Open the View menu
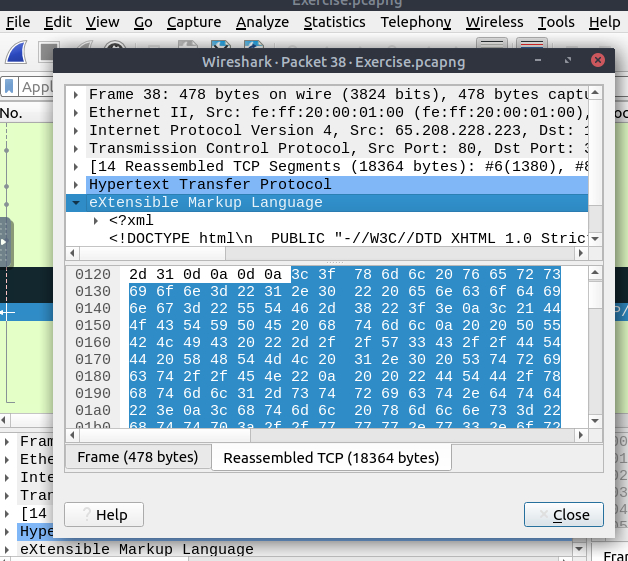The image size is (628, 561). [103, 22]
